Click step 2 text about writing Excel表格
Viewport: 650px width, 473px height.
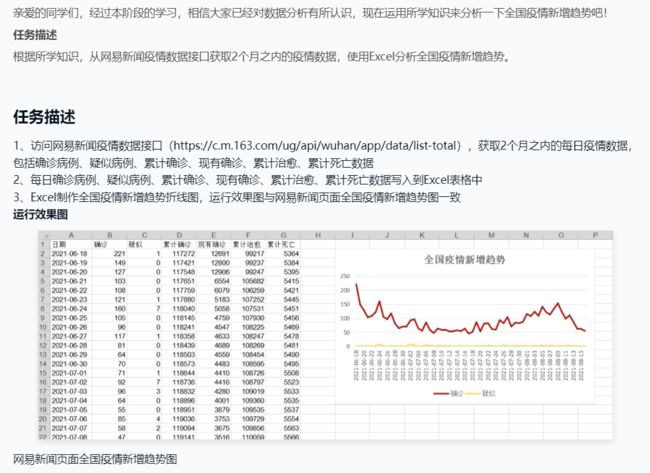(x=247, y=180)
